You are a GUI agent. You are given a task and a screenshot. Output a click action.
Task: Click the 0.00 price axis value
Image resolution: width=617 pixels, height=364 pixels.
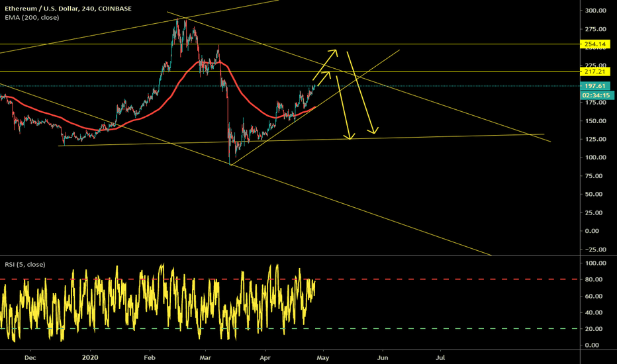tap(593, 231)
